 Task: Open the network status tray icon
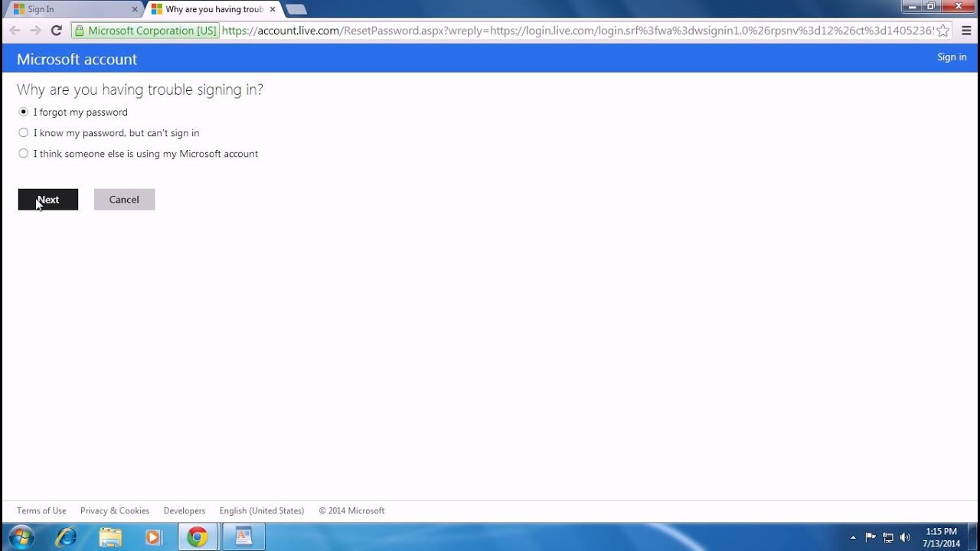[x=888, y=537]
